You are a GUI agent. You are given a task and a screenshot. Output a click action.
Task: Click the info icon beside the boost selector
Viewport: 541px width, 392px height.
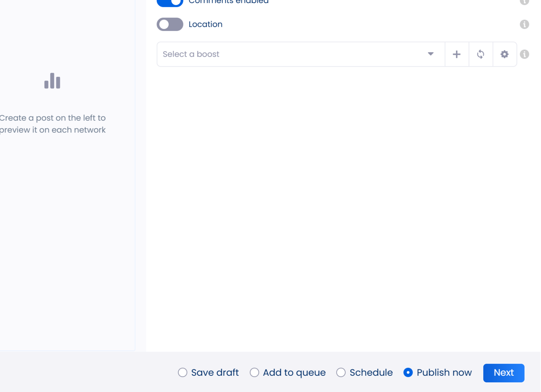(x=524, y=54)
